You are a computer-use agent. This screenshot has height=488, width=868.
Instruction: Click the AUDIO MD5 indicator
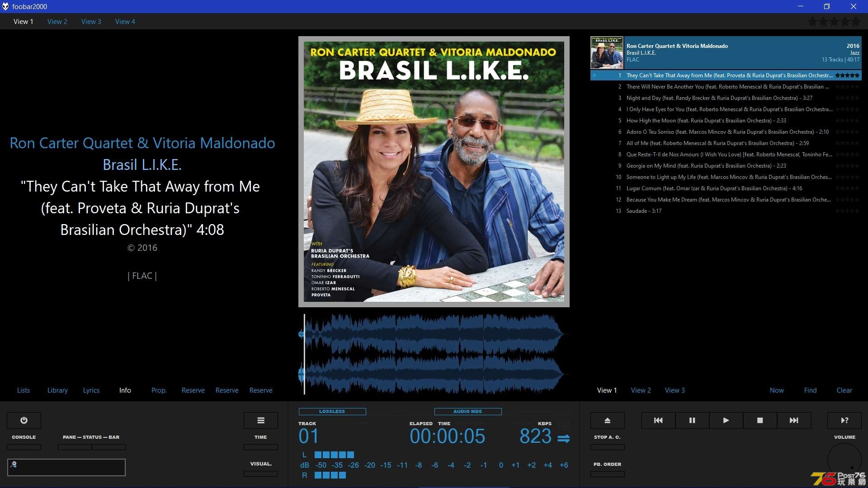(468, 411)
